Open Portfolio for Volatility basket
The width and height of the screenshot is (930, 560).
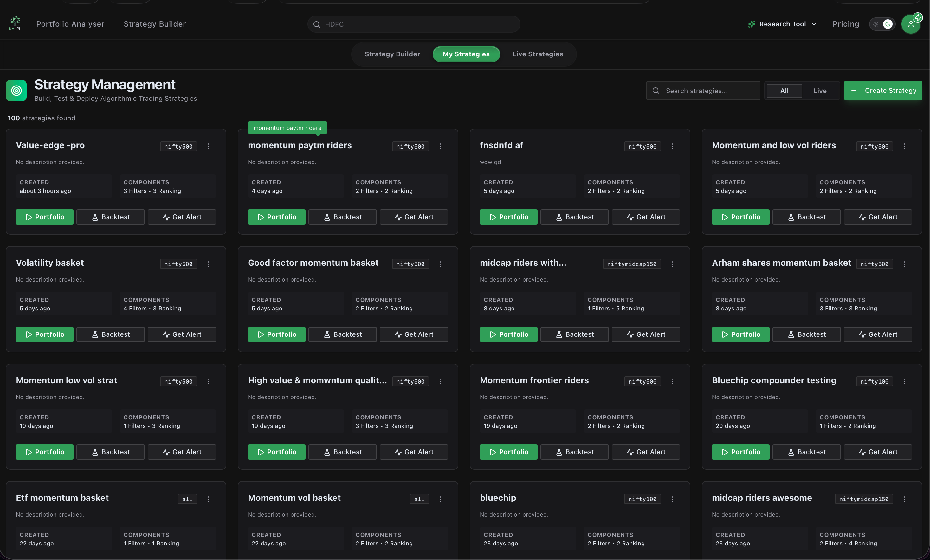(x=45, y=334)
